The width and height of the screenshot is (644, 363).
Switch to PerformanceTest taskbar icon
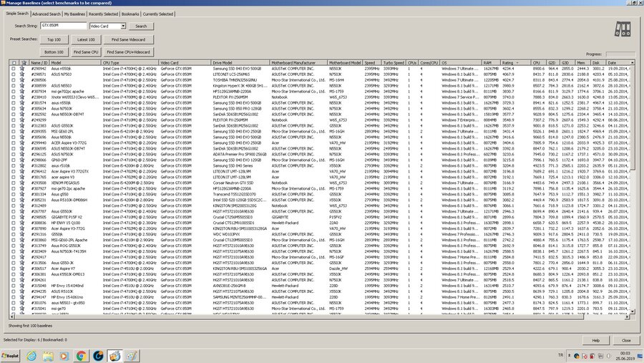click(114, 356)
